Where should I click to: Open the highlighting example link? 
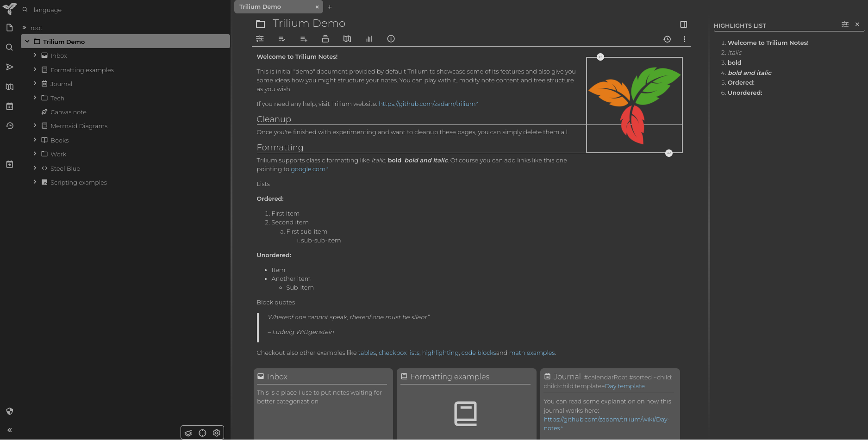point(440,353)
